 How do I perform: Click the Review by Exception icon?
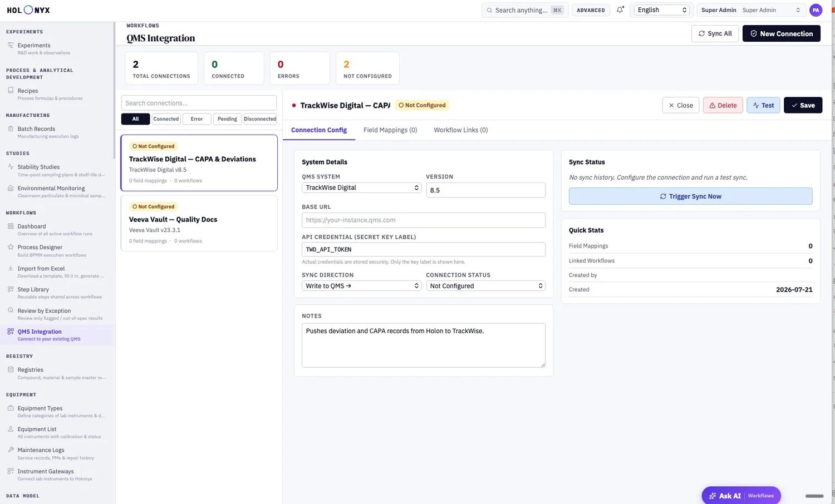pyautogui.click(x=11, y=310)
